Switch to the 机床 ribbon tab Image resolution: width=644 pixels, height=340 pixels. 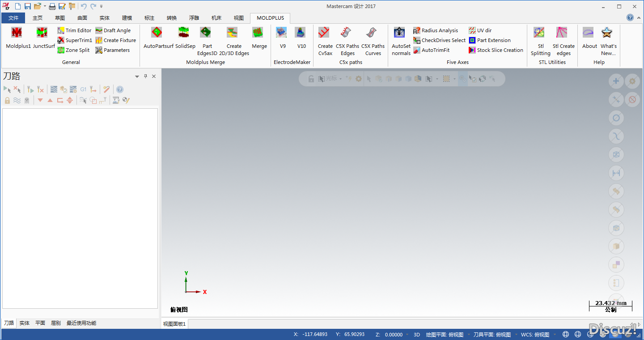216,18
